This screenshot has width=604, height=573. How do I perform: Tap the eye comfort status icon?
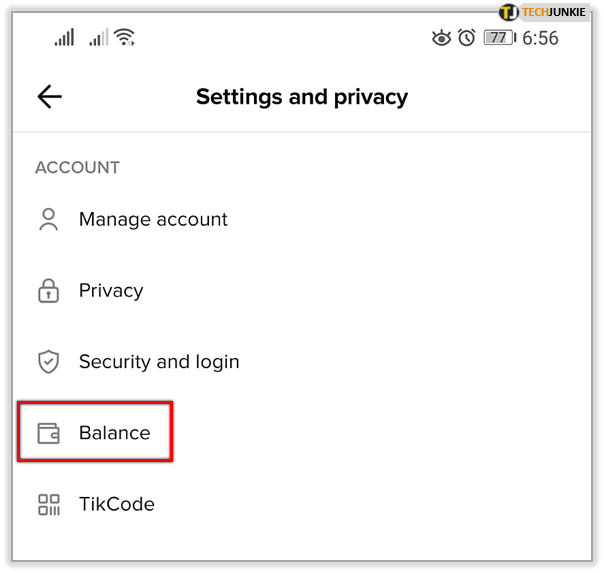point(441,38)
